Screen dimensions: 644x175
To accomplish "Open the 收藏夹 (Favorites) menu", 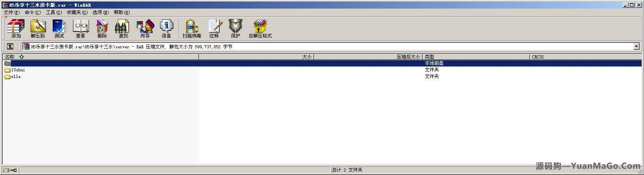I will point(77,12).
